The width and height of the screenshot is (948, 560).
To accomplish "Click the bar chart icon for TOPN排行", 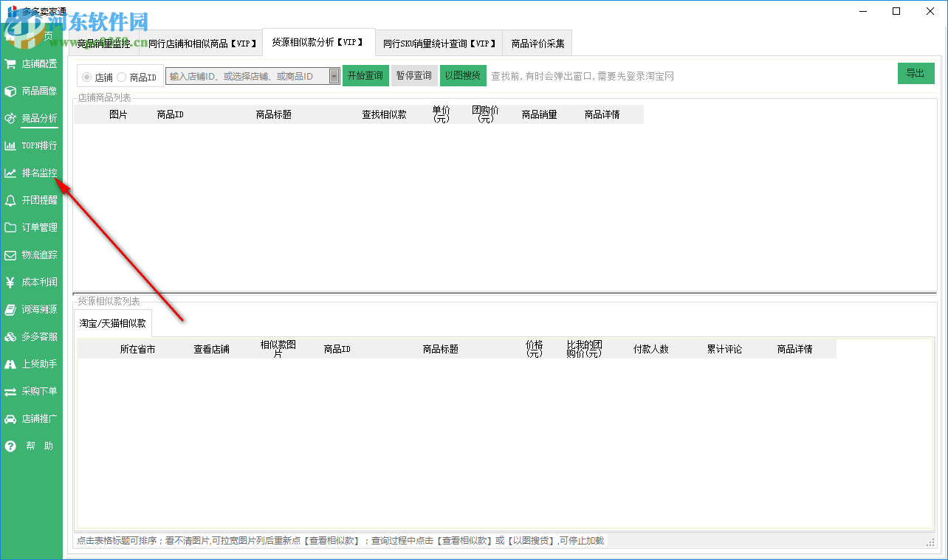I will (10, 145).
